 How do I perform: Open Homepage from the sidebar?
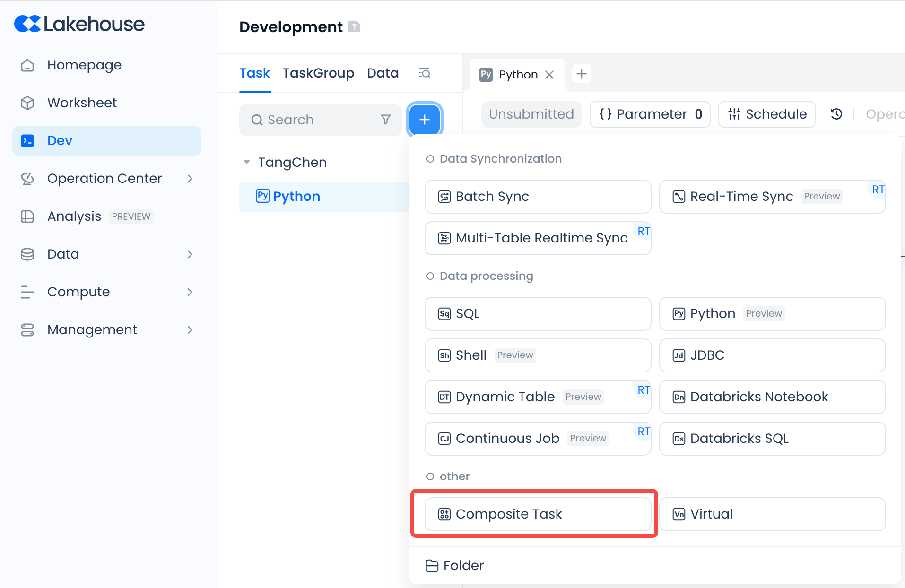pyautogui.click(x=84, y=65)
